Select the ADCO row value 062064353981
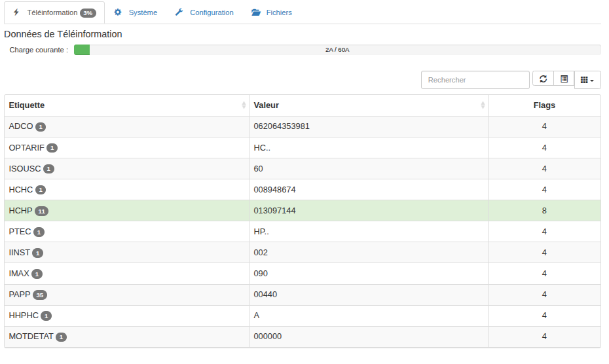Image resolution: width=609 pixels, height=364 pixels. 281,126
